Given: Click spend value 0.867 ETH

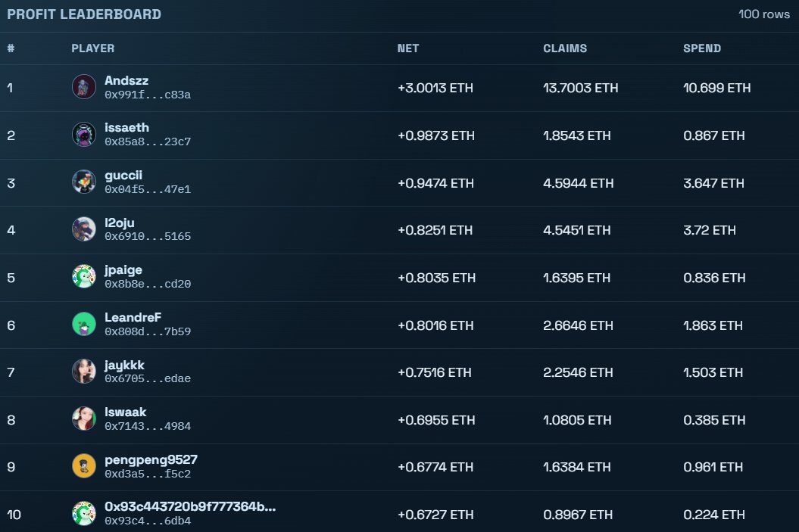Looking at the screenshot, I should [714, 135].
